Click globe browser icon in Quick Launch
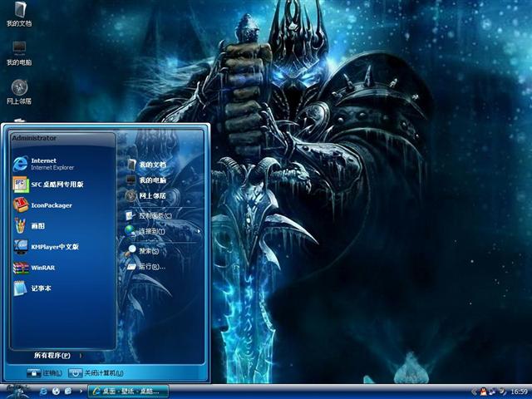The height and width of the screenshot is (399, 532). 56,392
